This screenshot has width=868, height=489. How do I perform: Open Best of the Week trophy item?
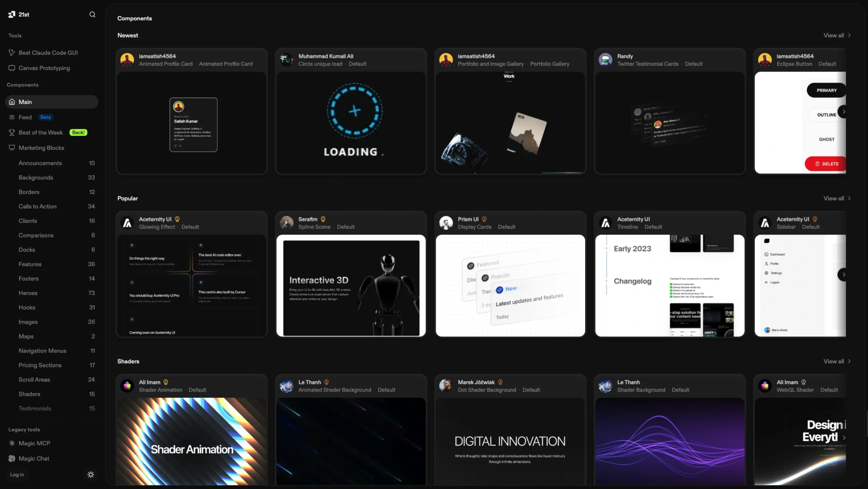point(41,132)
